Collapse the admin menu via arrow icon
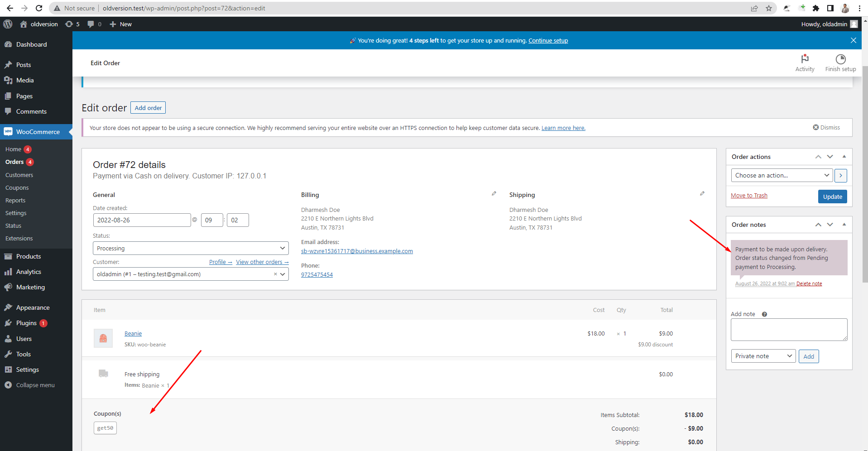 click(x=8, y=385)
